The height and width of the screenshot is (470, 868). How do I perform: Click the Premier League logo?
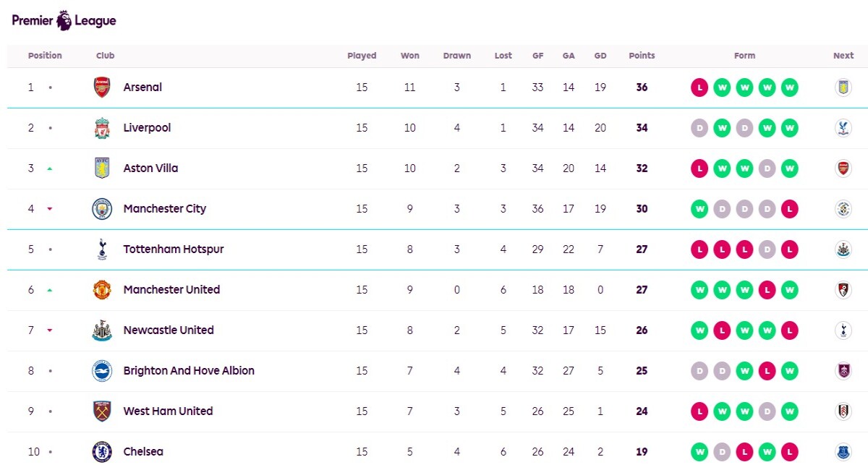(x=64, y=20)
